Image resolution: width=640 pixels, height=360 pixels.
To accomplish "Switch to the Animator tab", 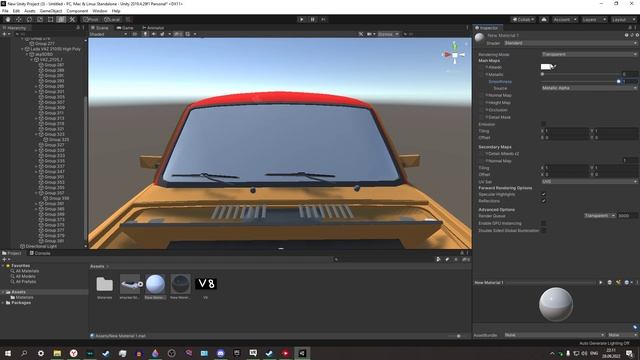I will (153, 28).
